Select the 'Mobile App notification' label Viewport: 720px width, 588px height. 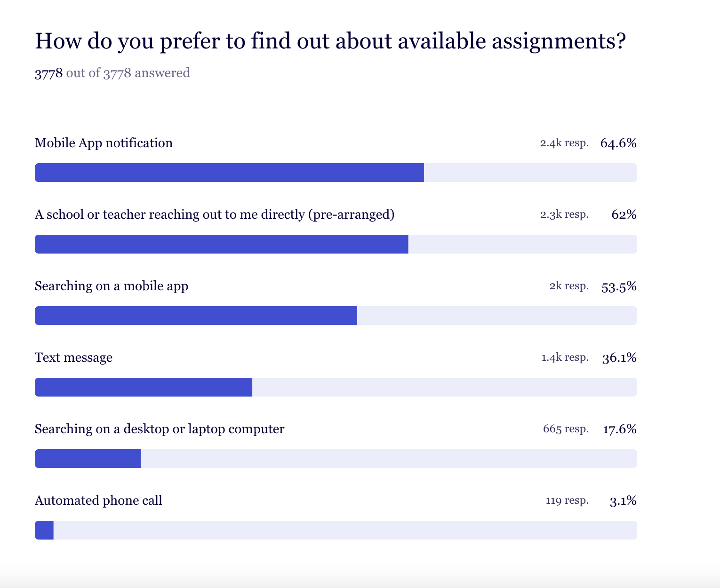pos(104,143)
